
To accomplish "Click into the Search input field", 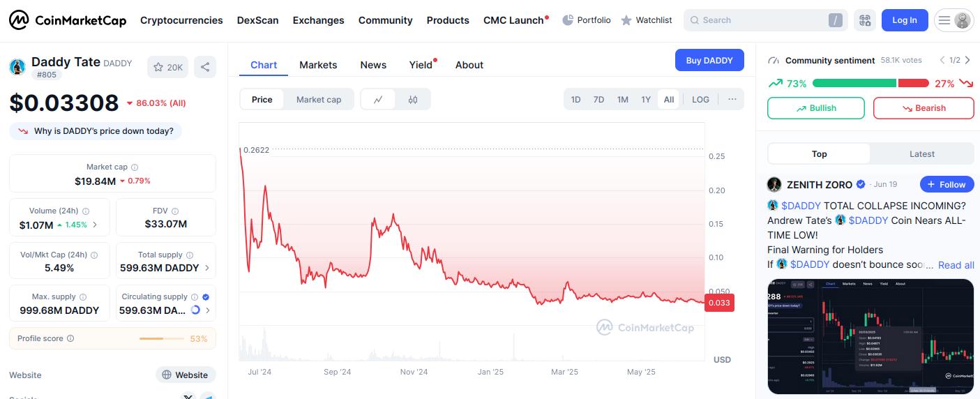I will [x=757, y=20].
